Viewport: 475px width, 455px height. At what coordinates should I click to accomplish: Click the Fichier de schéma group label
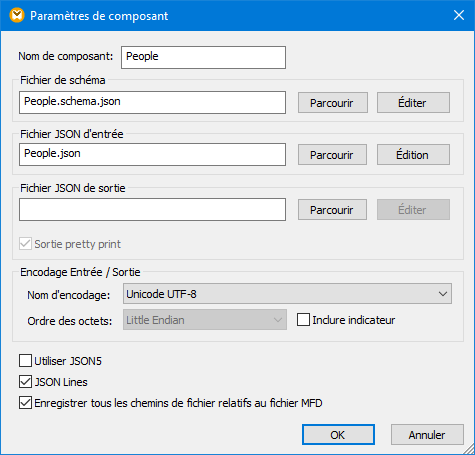tap(63, 80)
